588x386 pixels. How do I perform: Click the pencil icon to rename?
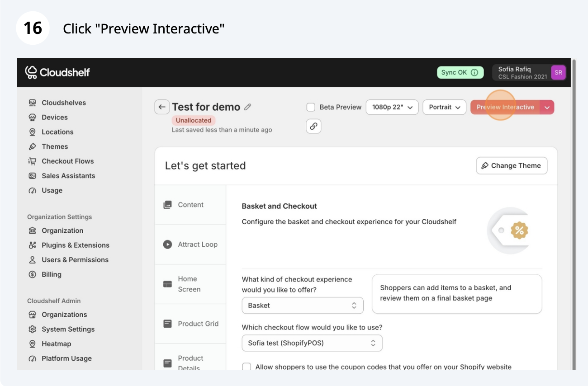click(x=247, y=107)
